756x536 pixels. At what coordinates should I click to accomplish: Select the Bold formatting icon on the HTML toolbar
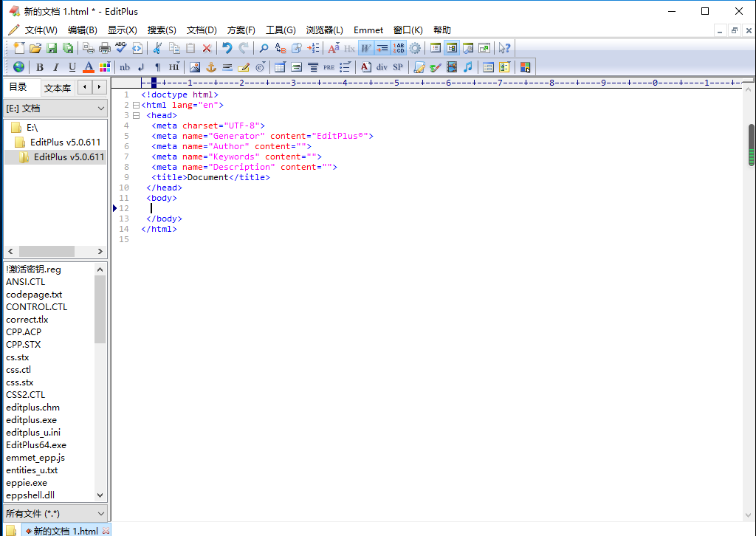tap(39, 67)
